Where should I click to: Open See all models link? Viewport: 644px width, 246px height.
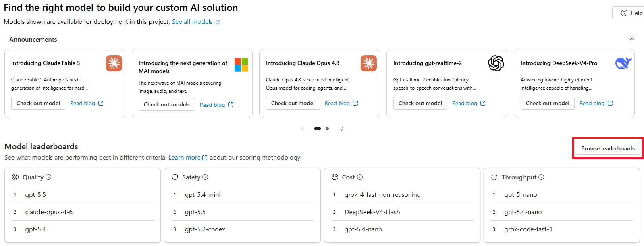pyautogui.click(x=192, y=22)
